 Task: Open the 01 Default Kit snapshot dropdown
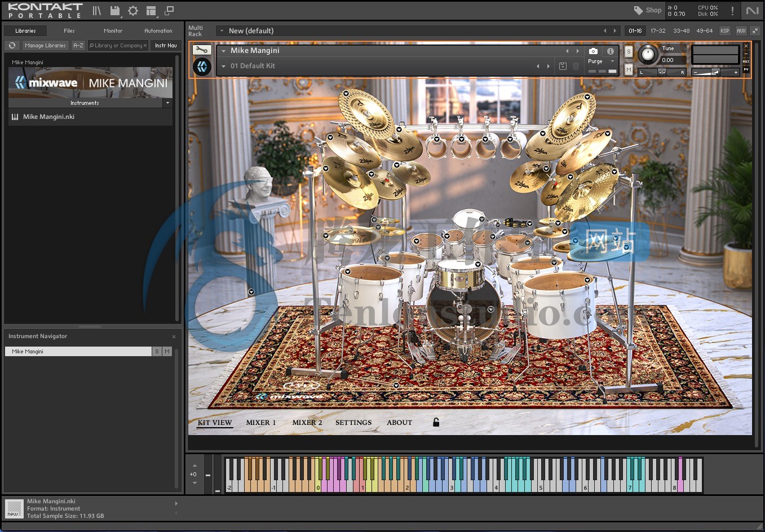pyautogui.click(x=224, y=66)
